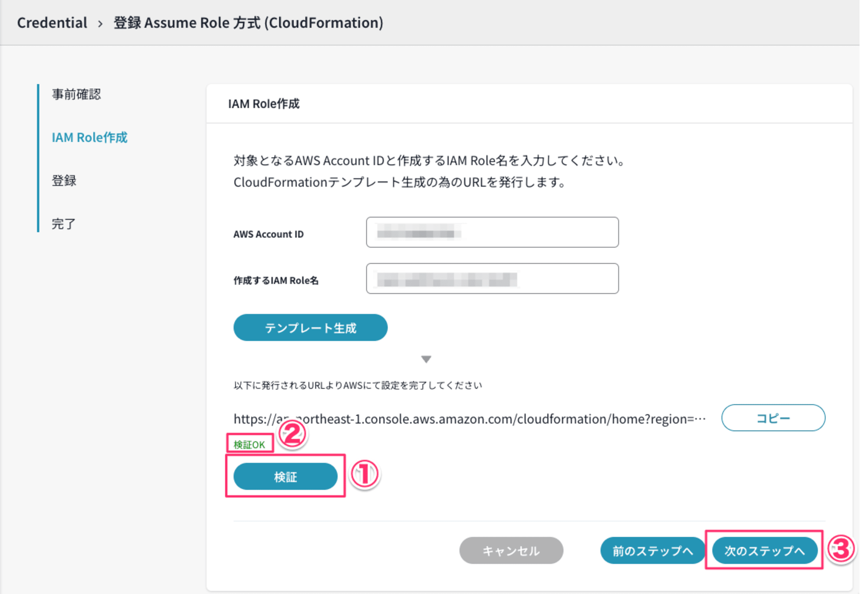Click the 作成するIAM Role名 field label
Image resolution: width=868 pixels, height=594 pixels.
[x=276, y=280]
